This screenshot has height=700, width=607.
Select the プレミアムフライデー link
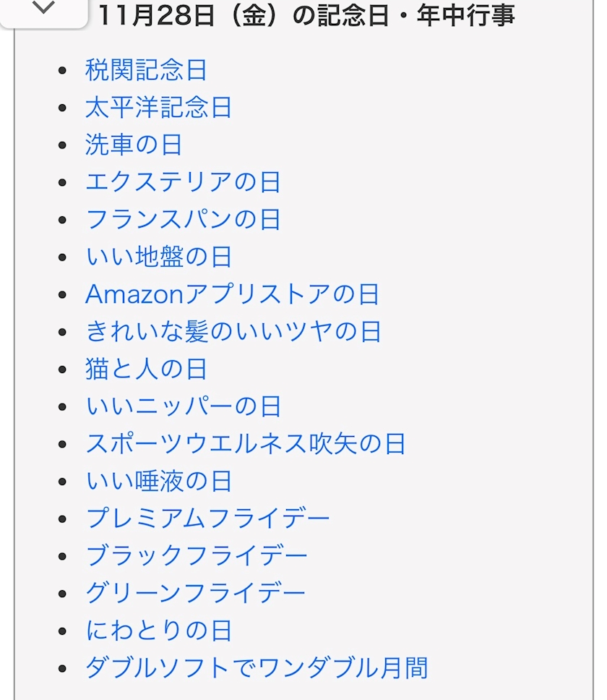[207, 518]
